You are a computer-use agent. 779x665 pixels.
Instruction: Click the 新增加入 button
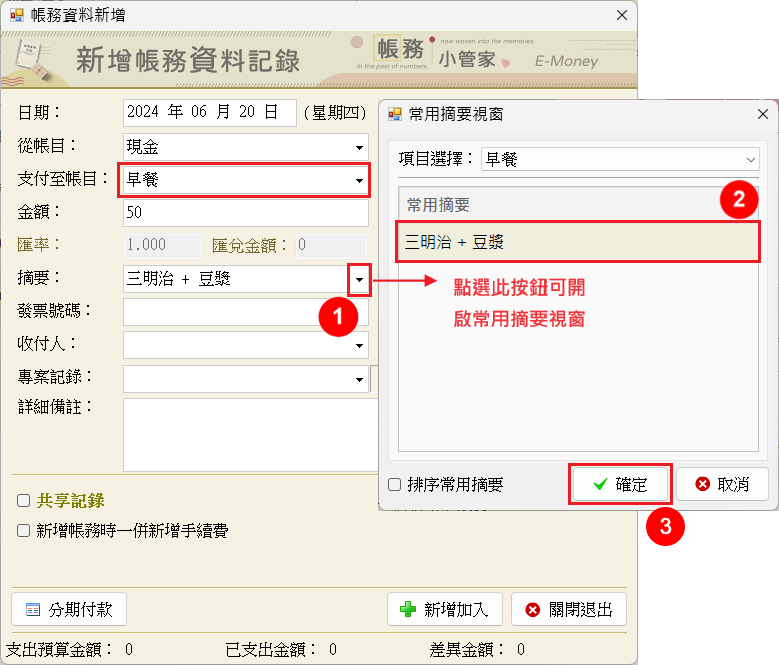click(445, 609)
